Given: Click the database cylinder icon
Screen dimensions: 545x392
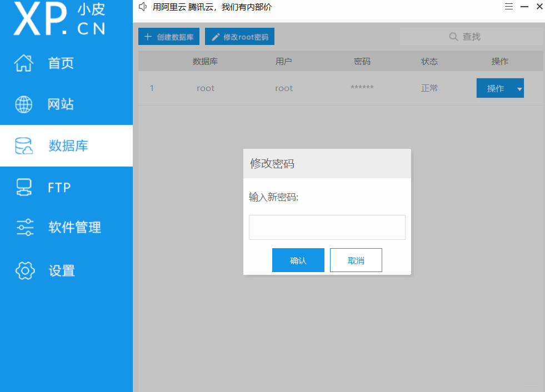Looking at the screenshot, I should (x=24, y=145).
